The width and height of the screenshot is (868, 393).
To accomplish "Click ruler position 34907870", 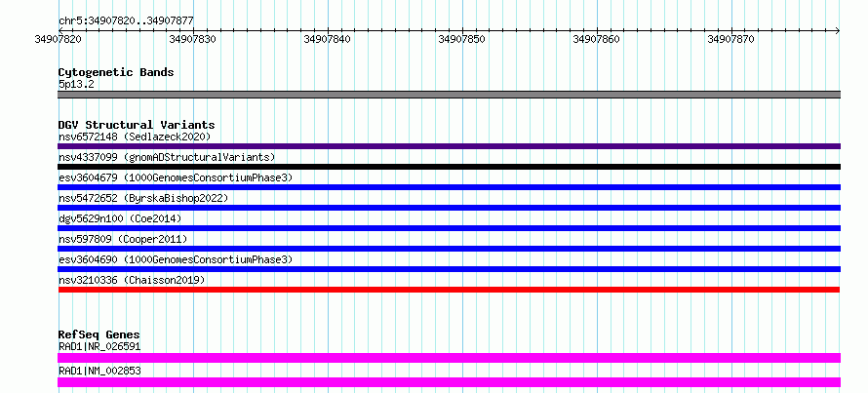I will pyautogui.click(x=731, y=39).
